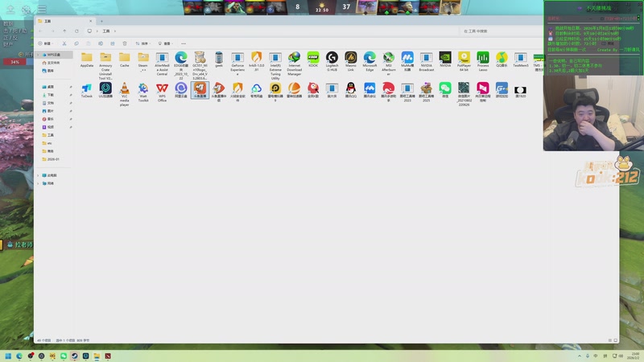This screenshot has height=362, width=644.
Task: Open the Windows Start button
Action: pyautogui.click(x=8, y=356)
